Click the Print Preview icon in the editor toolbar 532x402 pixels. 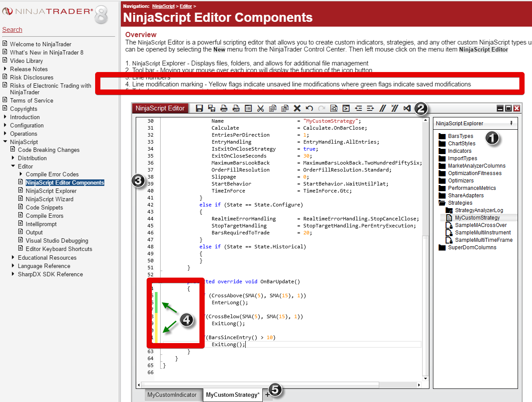pyautogui.click(x=236, y=108)
